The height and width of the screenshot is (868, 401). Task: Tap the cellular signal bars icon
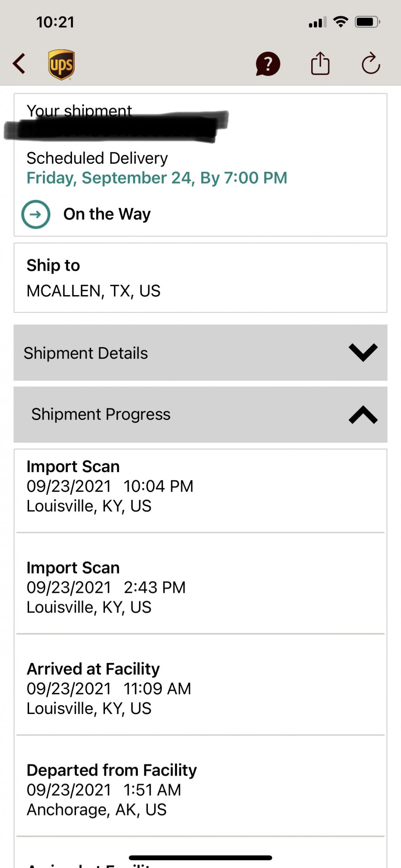coord(317,23)
